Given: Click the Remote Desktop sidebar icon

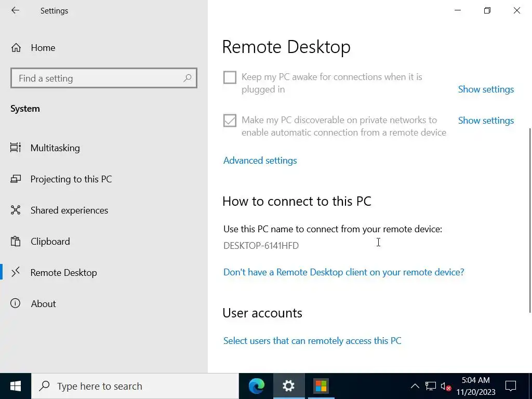Looking at the screenshot, I should click(16, 272).
